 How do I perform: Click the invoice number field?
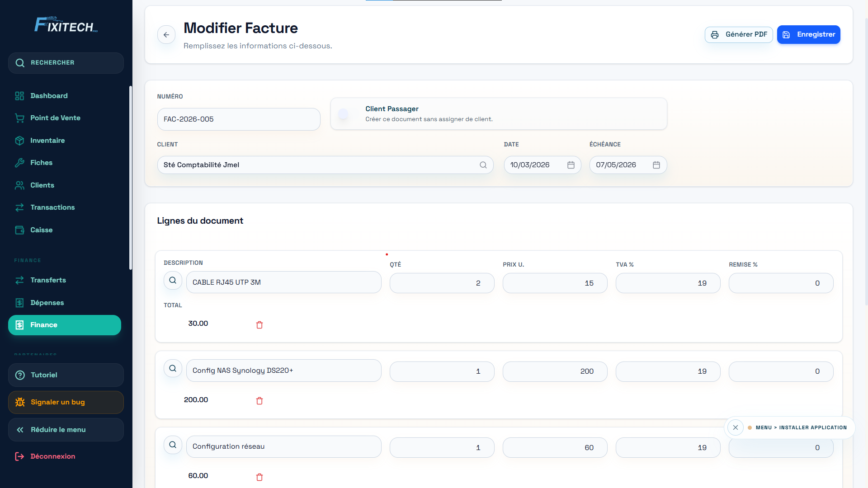239,119
